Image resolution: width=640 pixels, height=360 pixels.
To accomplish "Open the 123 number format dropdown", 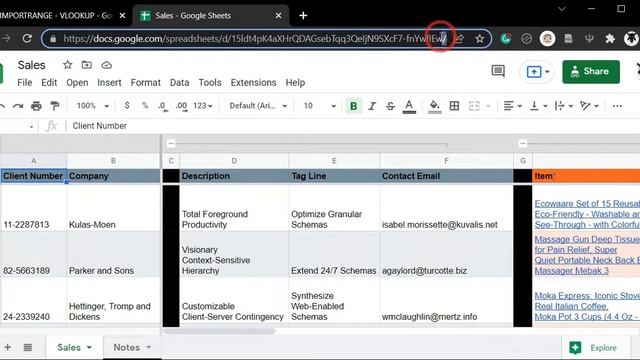I will [x=203, y=106].
